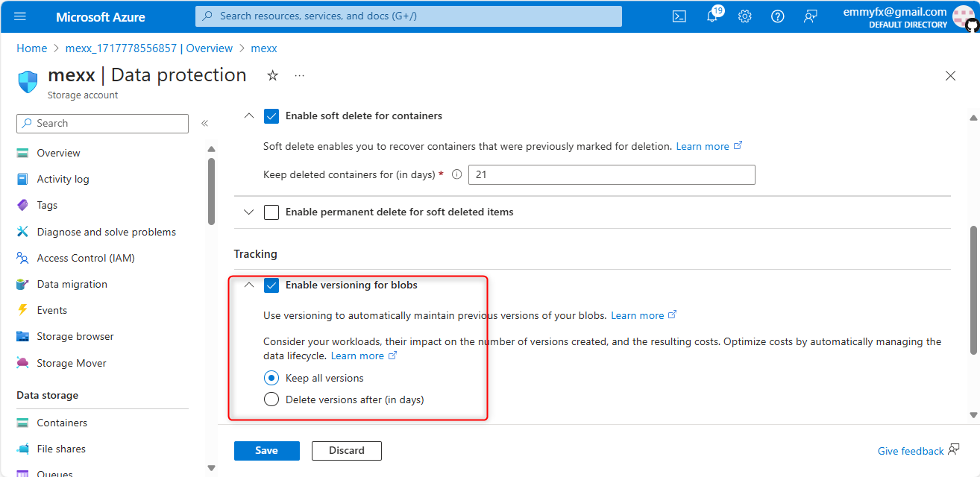
Task: Open the portal hamburger menu
Action: [20, 16]
